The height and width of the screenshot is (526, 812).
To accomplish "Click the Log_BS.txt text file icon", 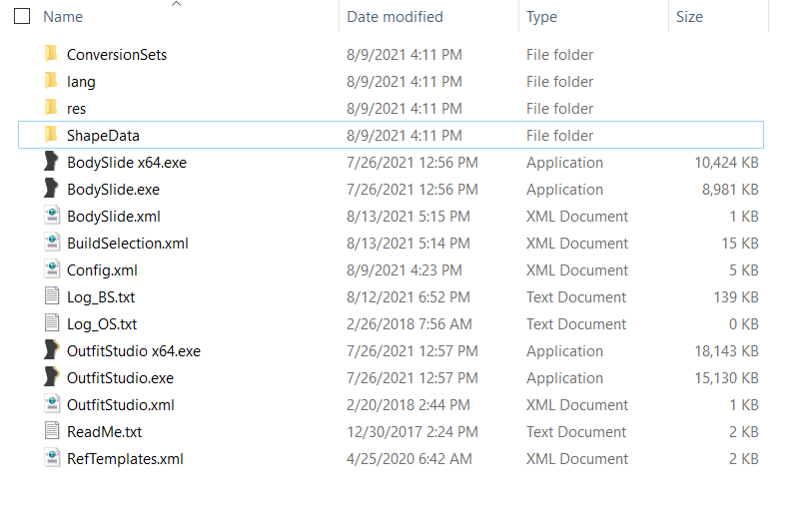I will pos(52,295).
